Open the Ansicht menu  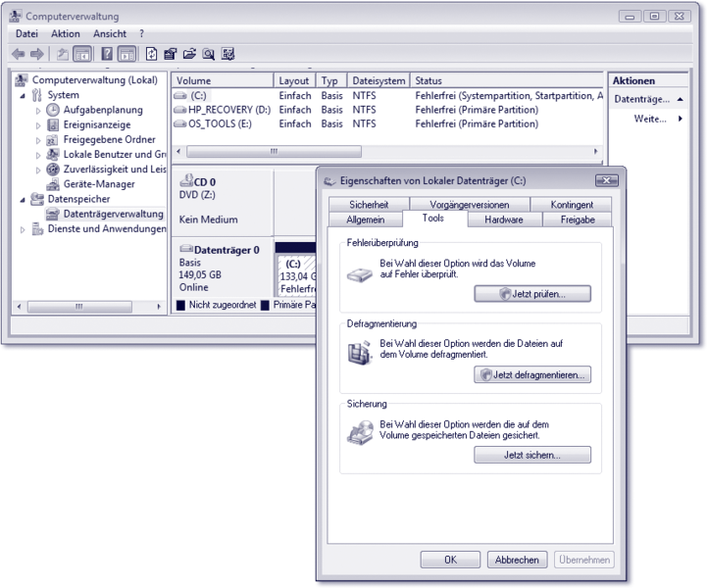pos(110,33)
